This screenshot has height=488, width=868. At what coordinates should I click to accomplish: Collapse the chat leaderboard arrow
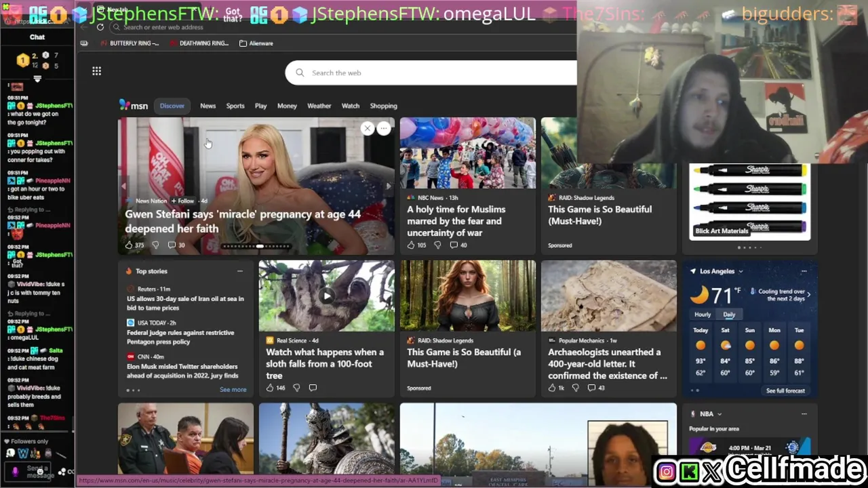pos(37,79)
